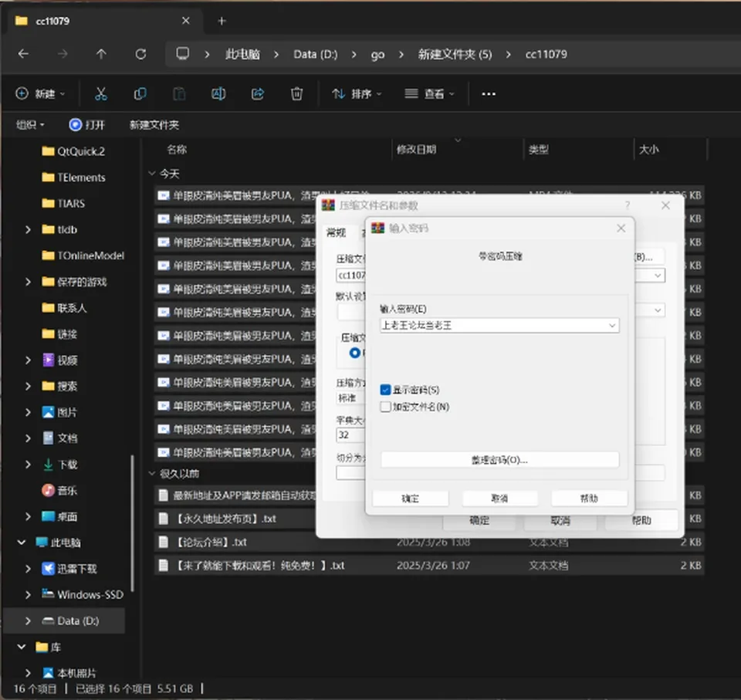Click the Delete trash icon in toolbar
The width and height of the screenshot is (741, 700).
(296, 93)
